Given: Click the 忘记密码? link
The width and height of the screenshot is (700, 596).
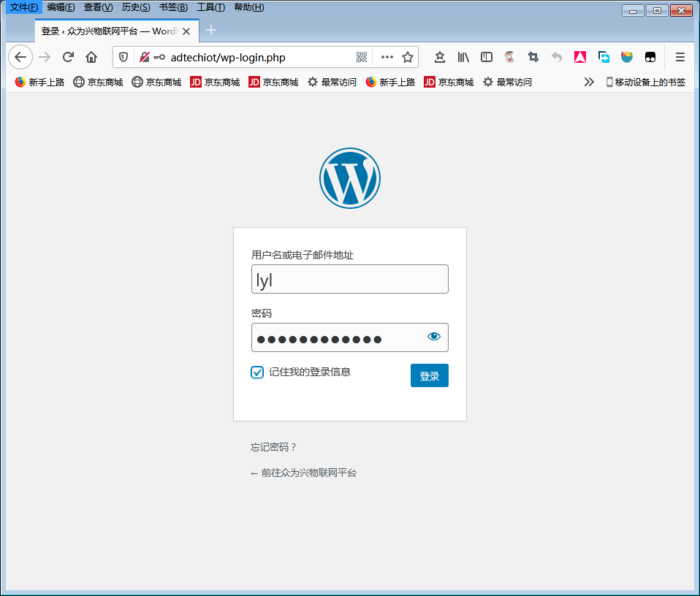Looking at the screenshot, I should [274, 447].
